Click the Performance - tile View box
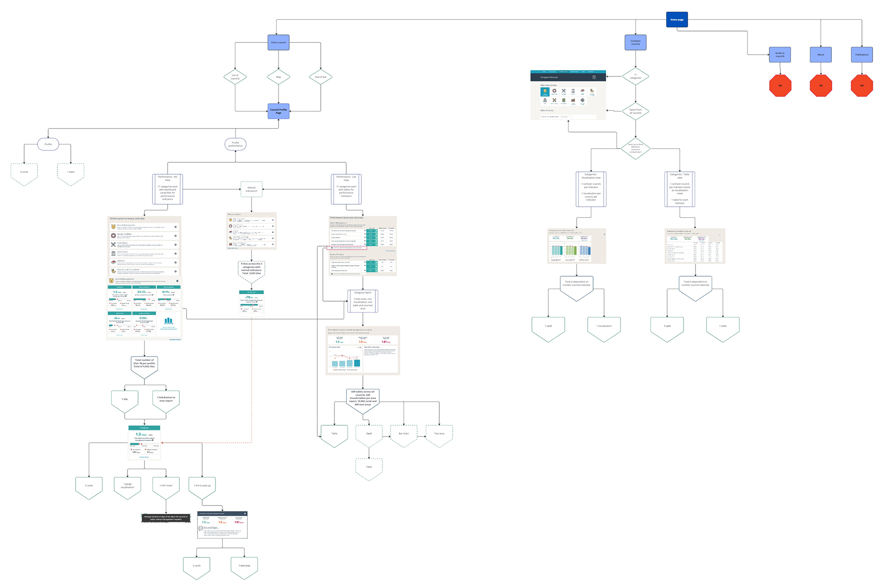 (x=168, y=189)
